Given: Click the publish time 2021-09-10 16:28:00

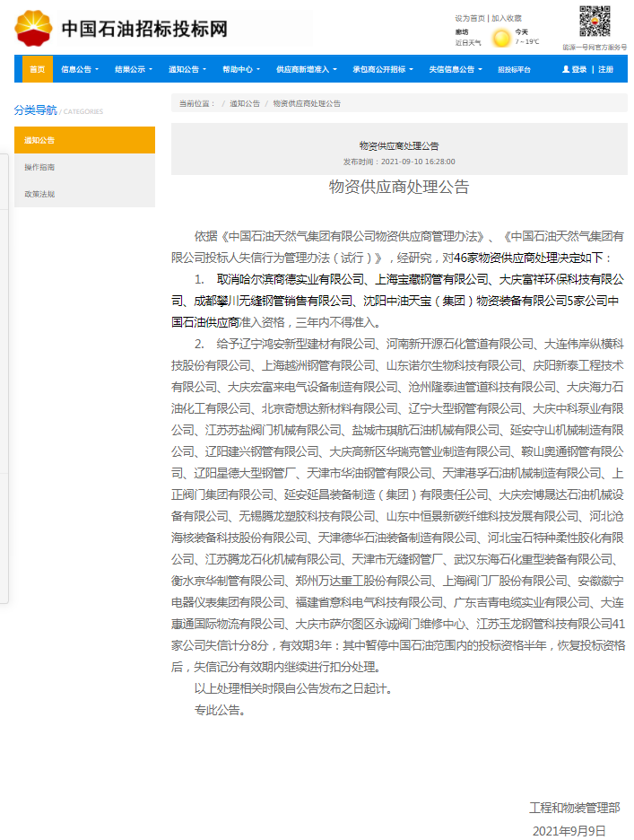Looking at the screenshot, I should click(418, 162).
